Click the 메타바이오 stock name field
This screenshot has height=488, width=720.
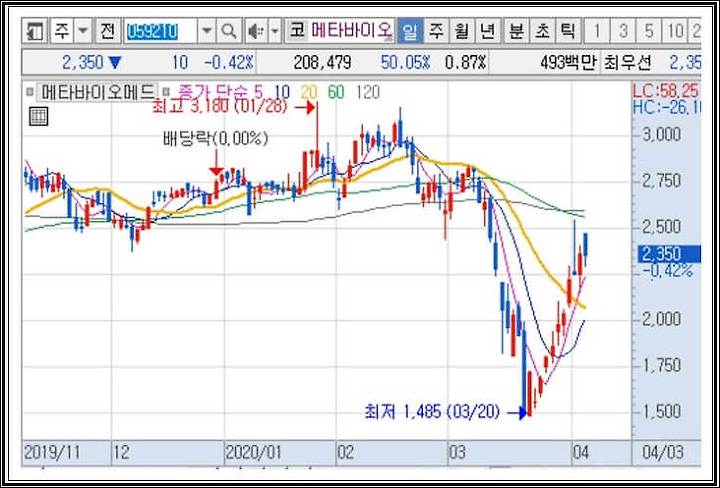pyautogui.click(x=352, y=32)
